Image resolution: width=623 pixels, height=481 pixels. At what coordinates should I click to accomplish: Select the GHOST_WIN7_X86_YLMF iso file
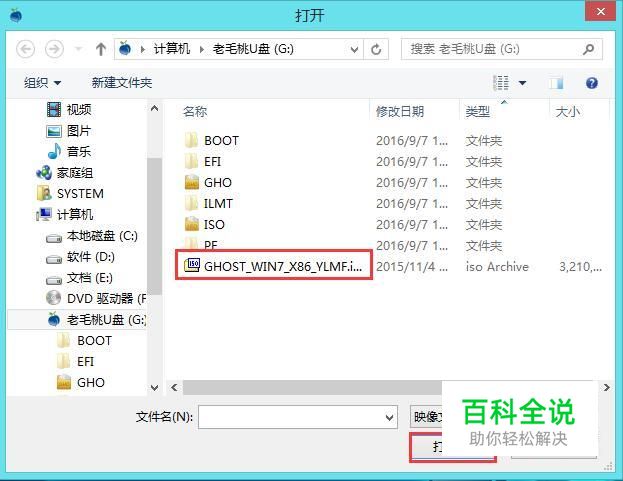pyautogui.click(x=274, y=265)
